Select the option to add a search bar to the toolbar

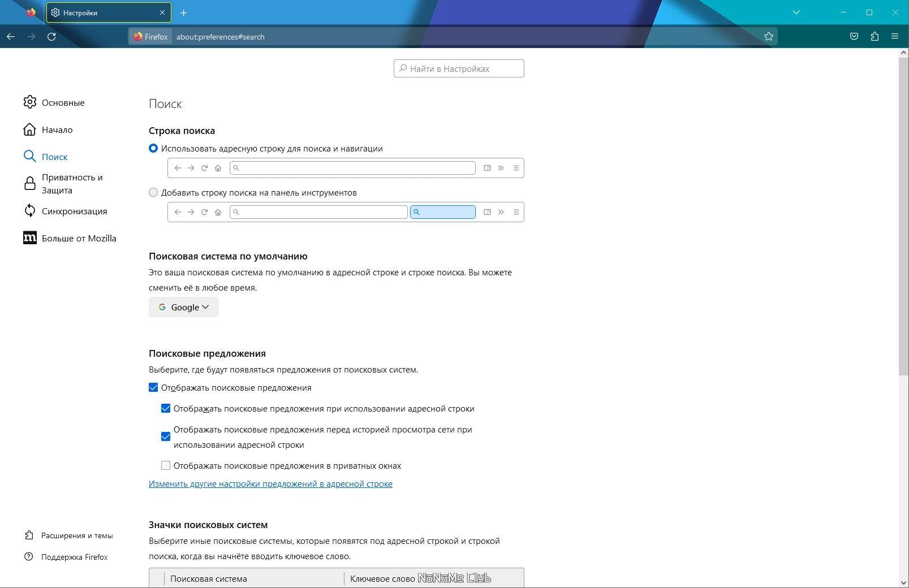tap(153, 192)
